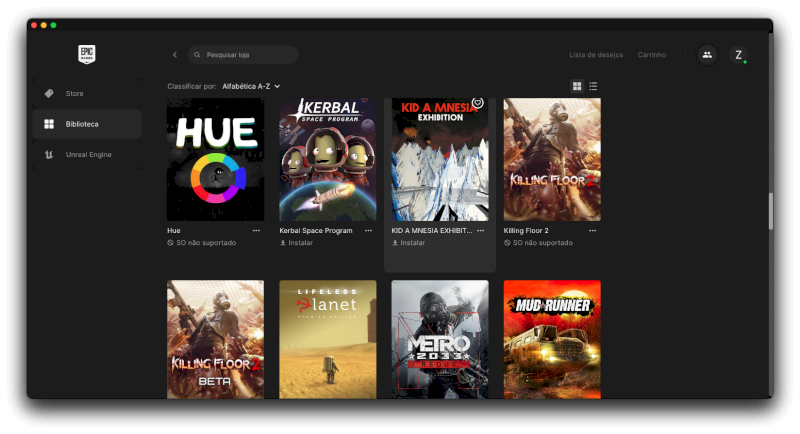800x434 pixels.
Task: Open Killing Floor 2 Beta cover
Action: pyautogui.click(x=215, y=339)
